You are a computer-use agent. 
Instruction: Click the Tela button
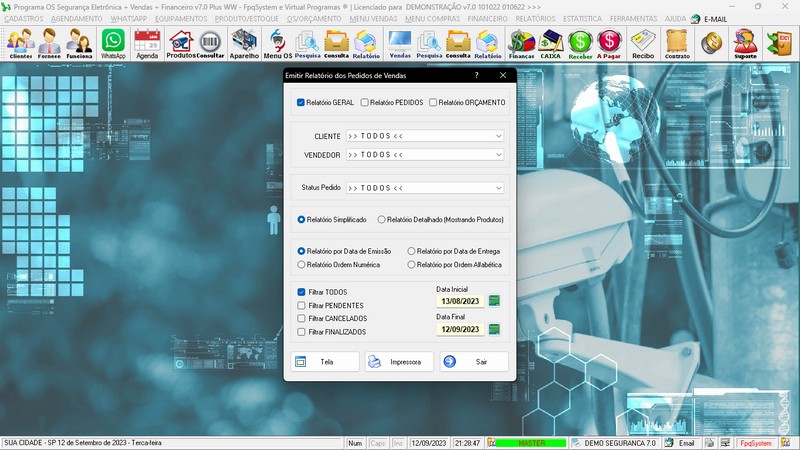pyautogui.click(x=325, y=362)
